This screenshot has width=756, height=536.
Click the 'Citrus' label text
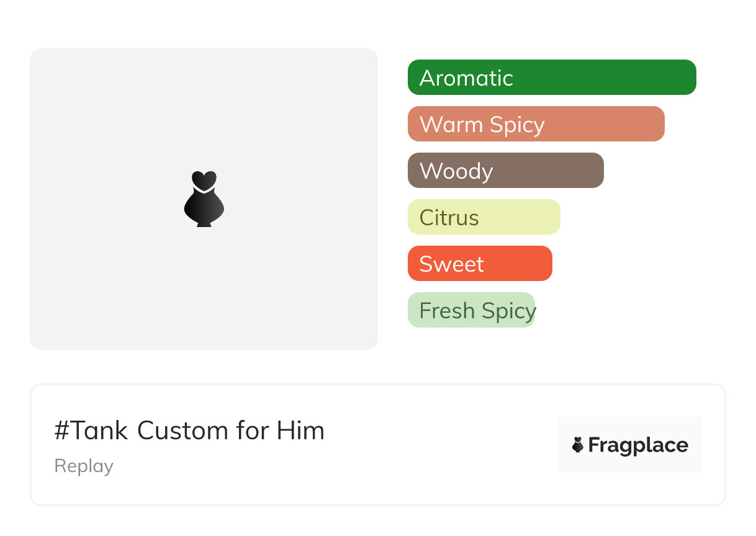449,218
